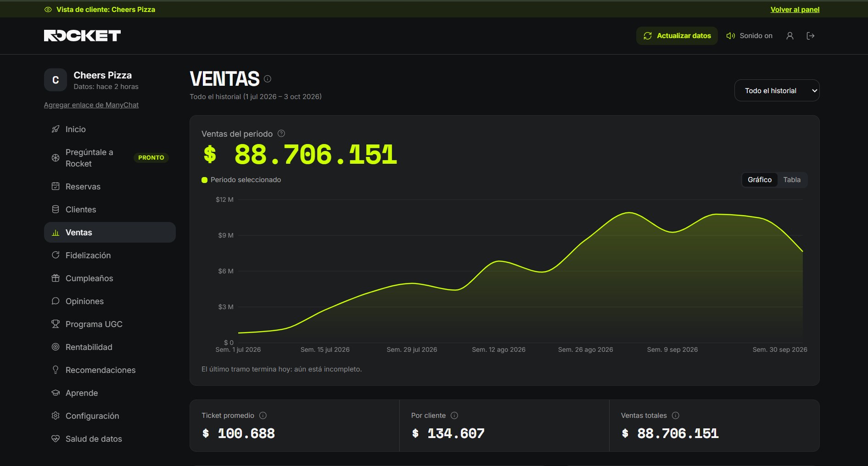Open Pregúntale a Rocket item
The width and height of the screenshot is (868, 466).
(110, 158)
